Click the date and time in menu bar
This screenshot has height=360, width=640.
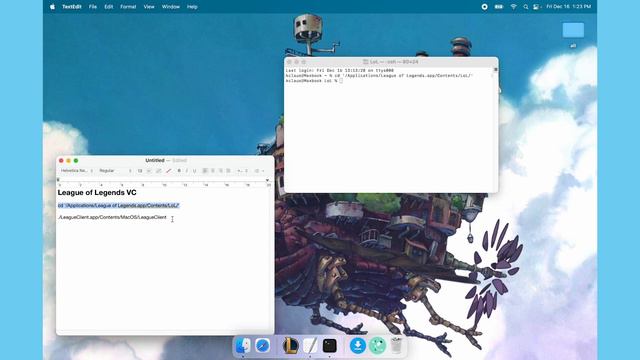[x=569, y=7]
